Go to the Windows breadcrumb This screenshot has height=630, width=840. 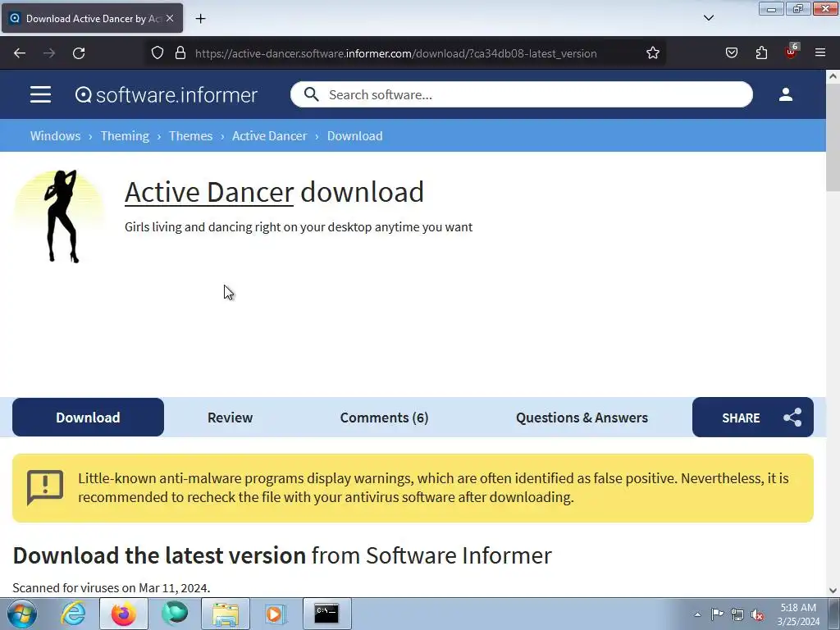[55, 136]
